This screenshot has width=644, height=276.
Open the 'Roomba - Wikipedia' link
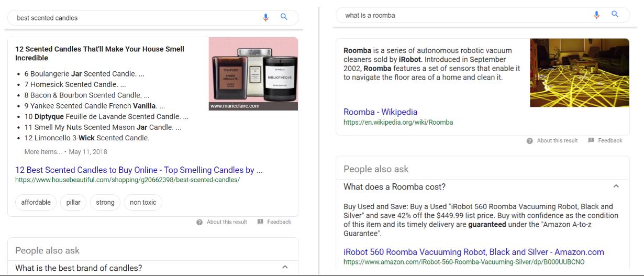pos(380,112)
